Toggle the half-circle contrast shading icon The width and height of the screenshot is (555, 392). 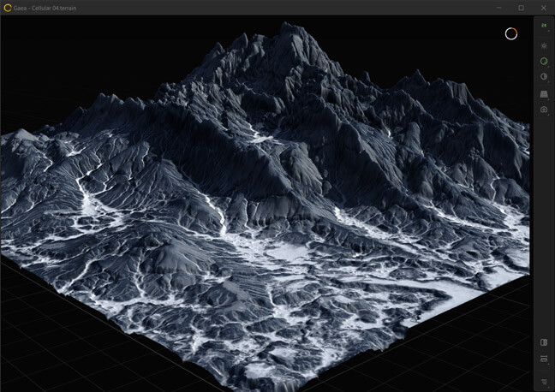pyautogui.click(x=544, y=77)
